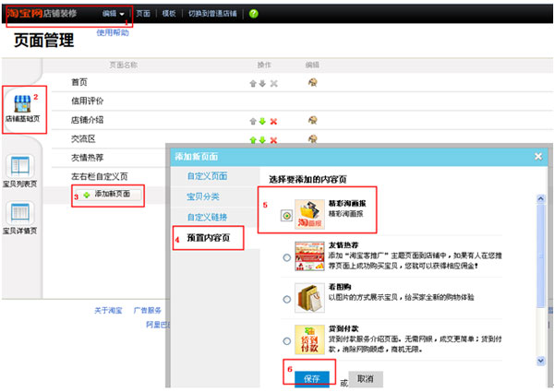
Task: Click the edit icon for 首页 row
Action: pyautogui.click(x=312, y=83)
